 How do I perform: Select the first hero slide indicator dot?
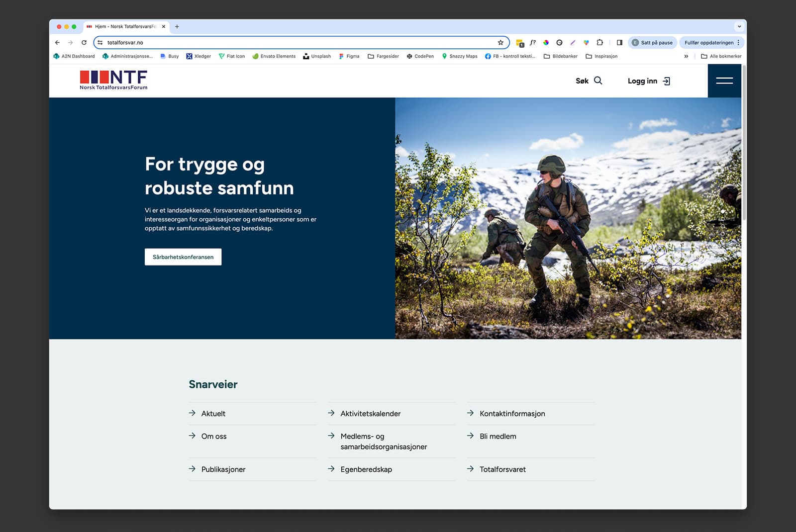723,212
